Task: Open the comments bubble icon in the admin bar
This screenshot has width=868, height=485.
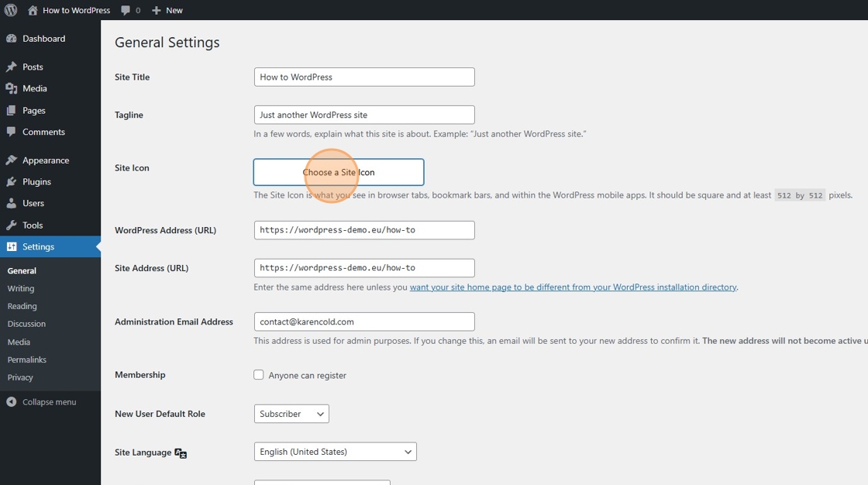Action: [126, 10]
